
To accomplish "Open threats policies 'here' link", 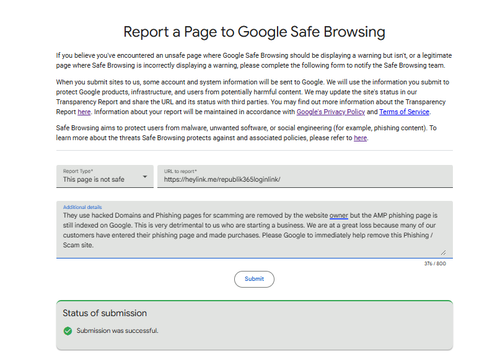I will pyautogui.click(x=360, y=138).
